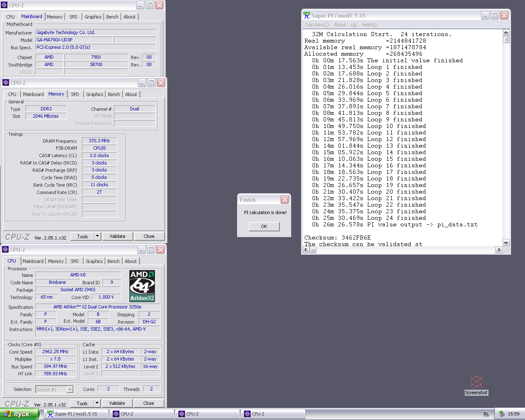Click OK in the Finish dialog

click(264, 226)
